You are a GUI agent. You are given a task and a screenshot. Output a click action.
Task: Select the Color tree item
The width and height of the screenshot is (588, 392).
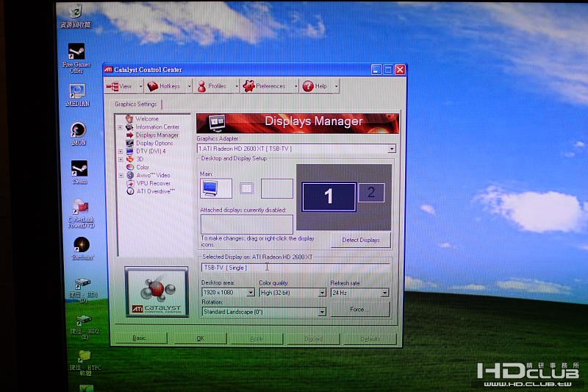[143, 167]
